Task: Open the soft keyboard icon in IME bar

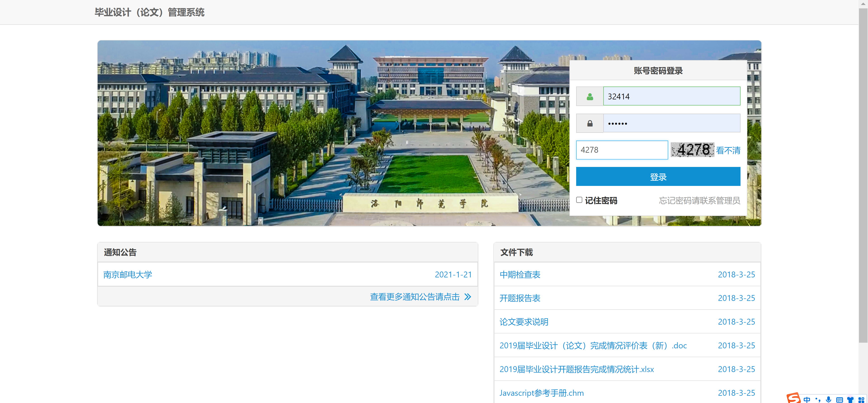Action: point(839,400)
